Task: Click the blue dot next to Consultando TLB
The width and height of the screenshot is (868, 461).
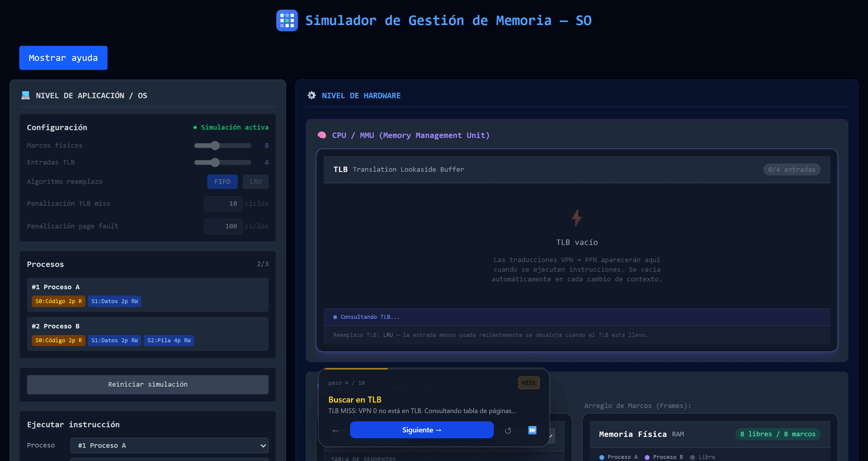Action: pos(335,317)
